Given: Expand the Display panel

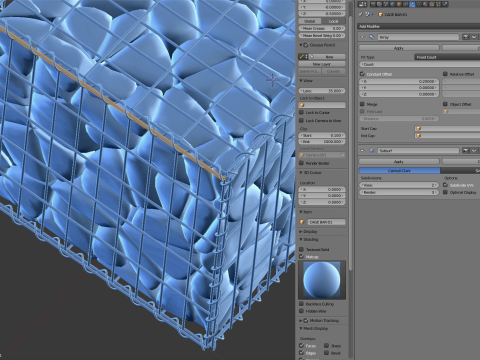Looking at the screenshot, I should click(300, 232).
